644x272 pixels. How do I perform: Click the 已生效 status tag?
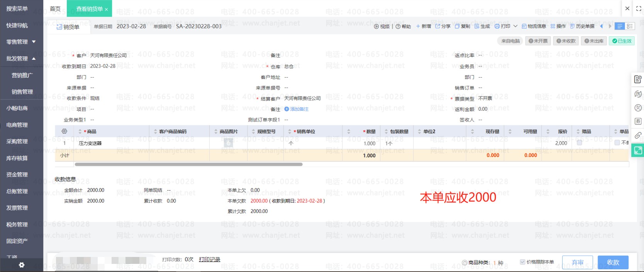[x=622, y=41]
